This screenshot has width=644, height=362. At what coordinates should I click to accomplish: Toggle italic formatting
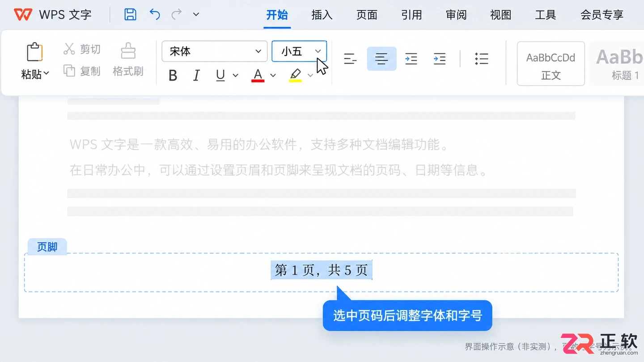(196, 76)
